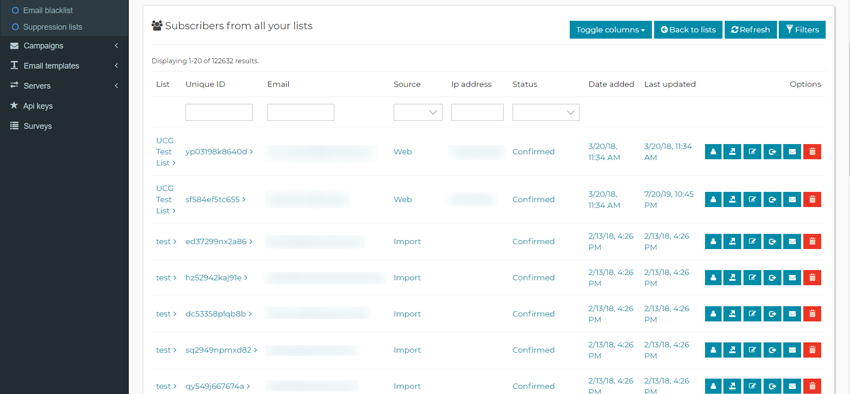Open the Source filter dropdown
850x394 pixels.
[x=418, y=112]
